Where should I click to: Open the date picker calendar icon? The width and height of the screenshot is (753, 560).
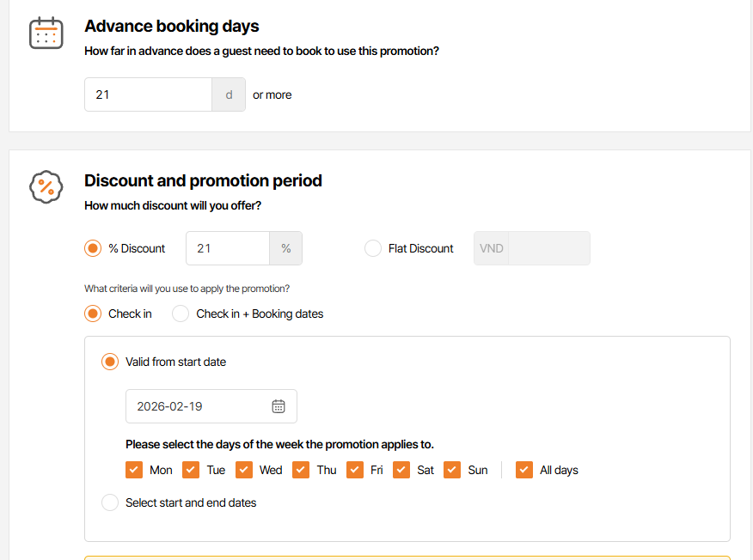click(279, 406)
